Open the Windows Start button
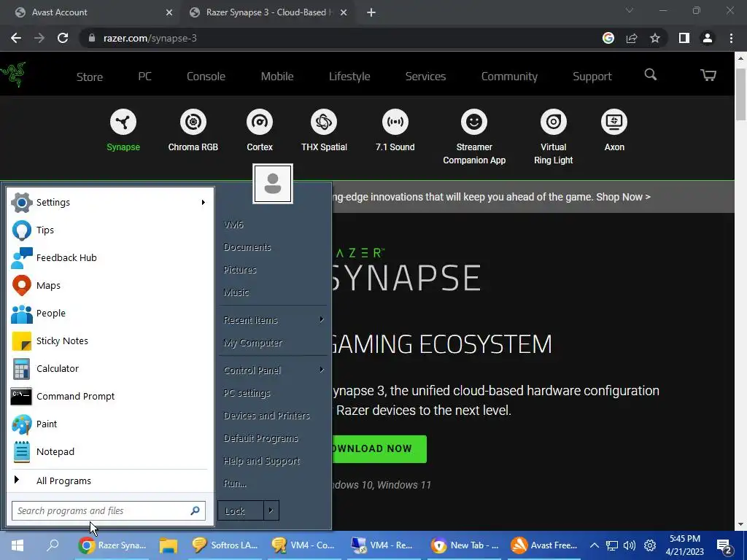 pos(18,545)
